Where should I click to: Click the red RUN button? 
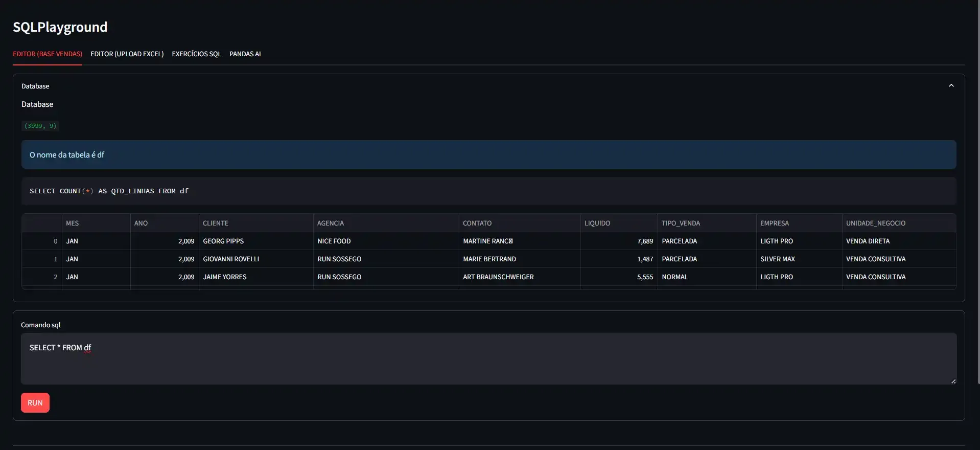tap(35, 402)
